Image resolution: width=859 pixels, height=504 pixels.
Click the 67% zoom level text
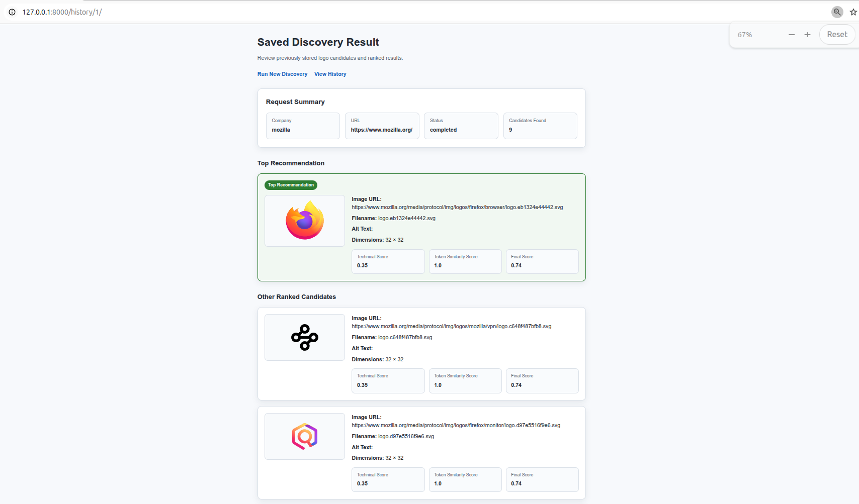click(745, 35)
